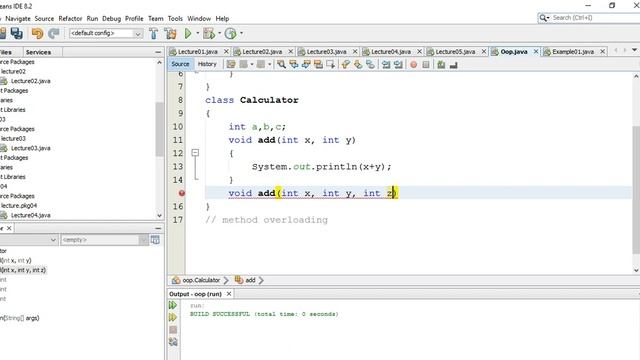Run the project with the green play icon
This screenshot has width=640, height=360.
point(188,33)
